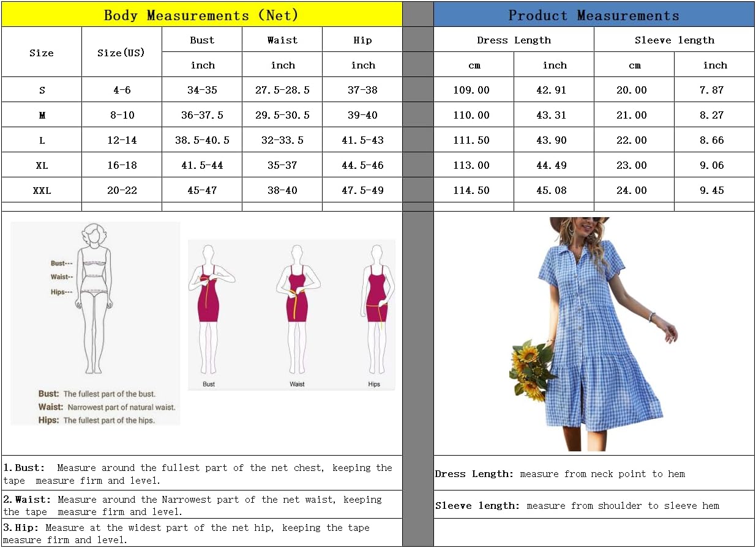Click bust value 45-47
756x548 pixels.
pos(202,190)
